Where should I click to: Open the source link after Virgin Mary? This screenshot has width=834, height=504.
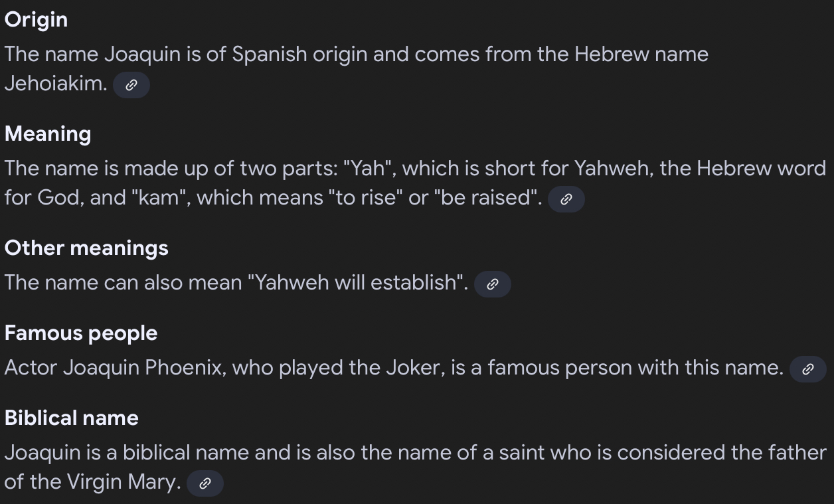205,483
